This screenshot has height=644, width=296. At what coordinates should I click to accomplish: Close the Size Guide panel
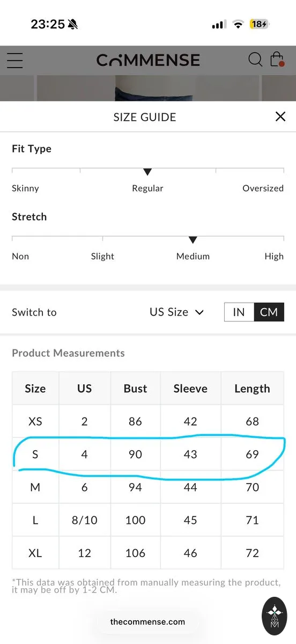pyautogui.click(x=280, y=116)
